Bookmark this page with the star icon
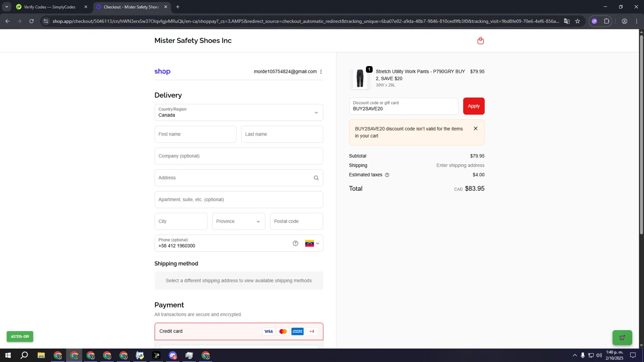 click(577, 21)
